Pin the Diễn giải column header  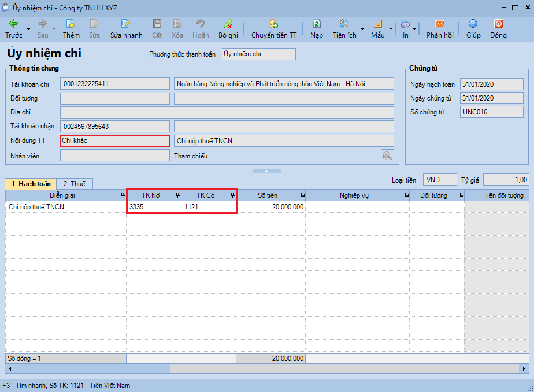tap(121, 195)
